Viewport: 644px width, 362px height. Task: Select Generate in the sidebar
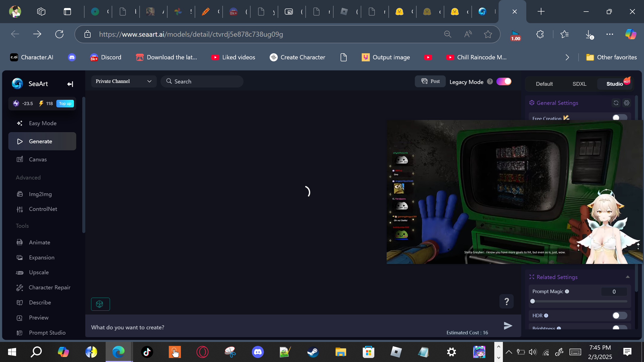click(x=42, y=141)
